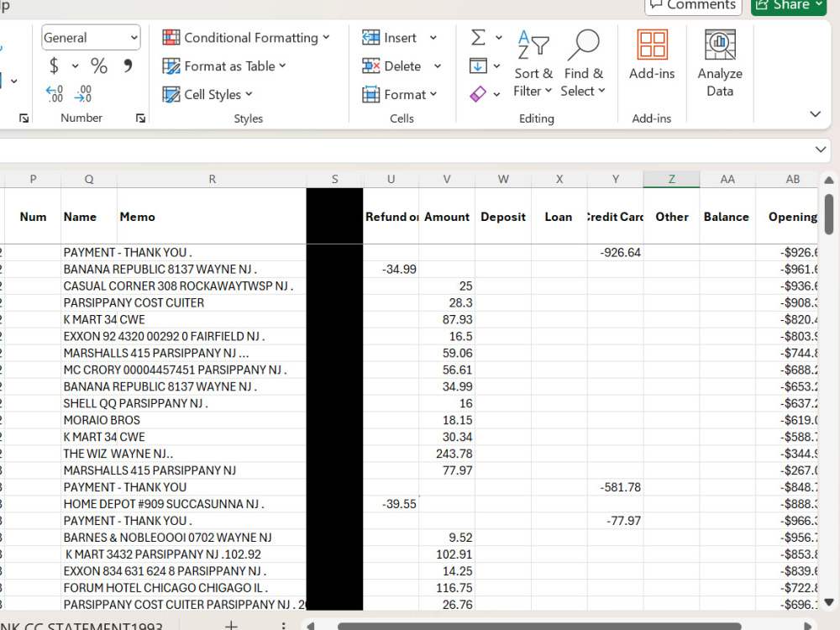Select column Q header
840x630 pixels.
[x=89, y=180]
